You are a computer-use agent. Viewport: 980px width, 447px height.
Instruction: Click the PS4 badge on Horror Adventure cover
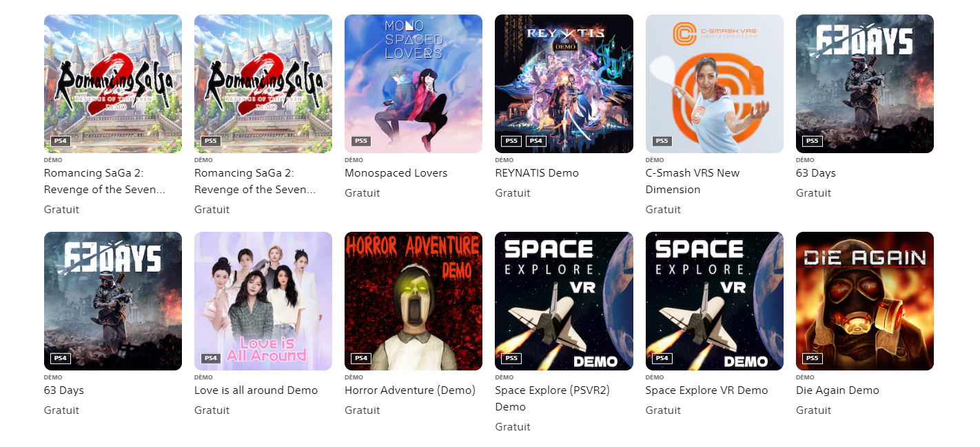coord(361,358)
